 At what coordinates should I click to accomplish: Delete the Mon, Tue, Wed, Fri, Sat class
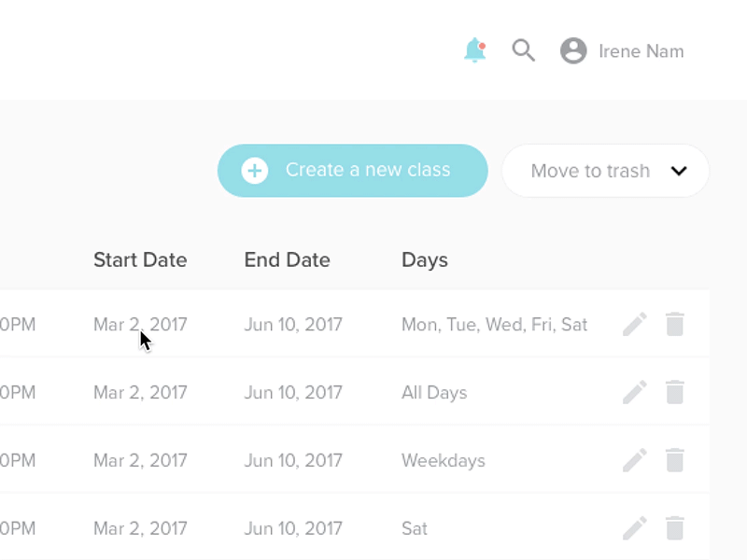pos(675,325)
